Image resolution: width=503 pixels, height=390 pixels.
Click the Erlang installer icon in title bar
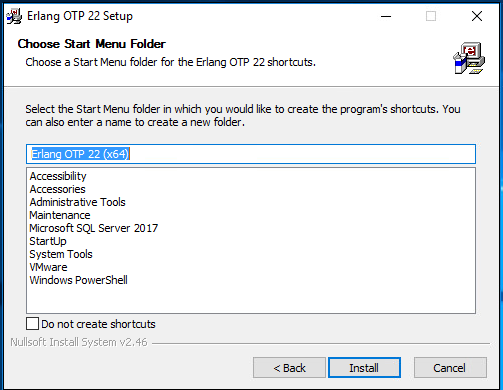point(14,16)
